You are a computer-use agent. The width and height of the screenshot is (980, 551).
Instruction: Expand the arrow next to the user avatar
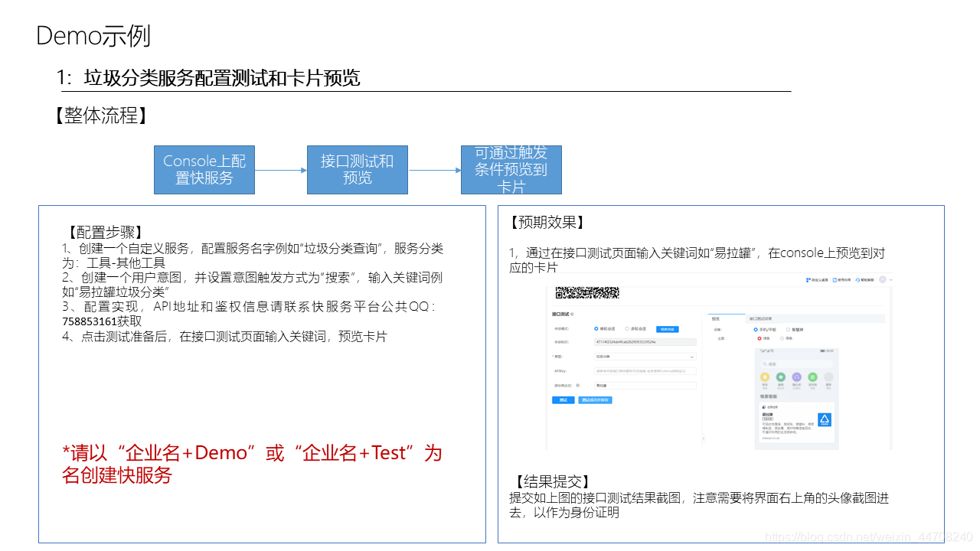[891, 280]
